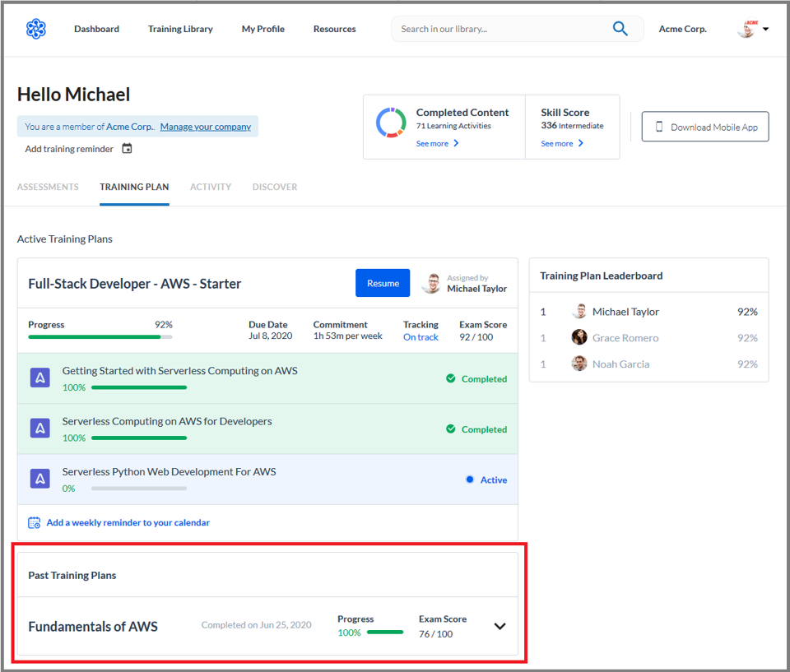790x672 pixels.
Task: Click the chevron after Skill Score See more
Action: pos(581,143)
